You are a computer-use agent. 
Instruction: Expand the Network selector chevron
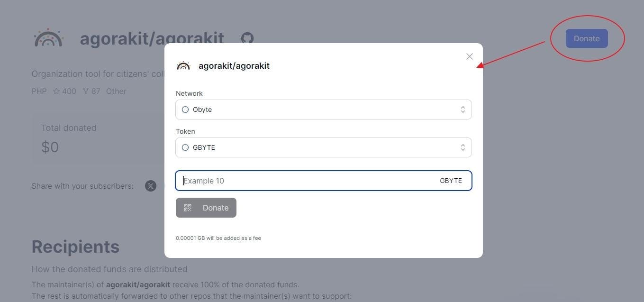click(463, 109)
